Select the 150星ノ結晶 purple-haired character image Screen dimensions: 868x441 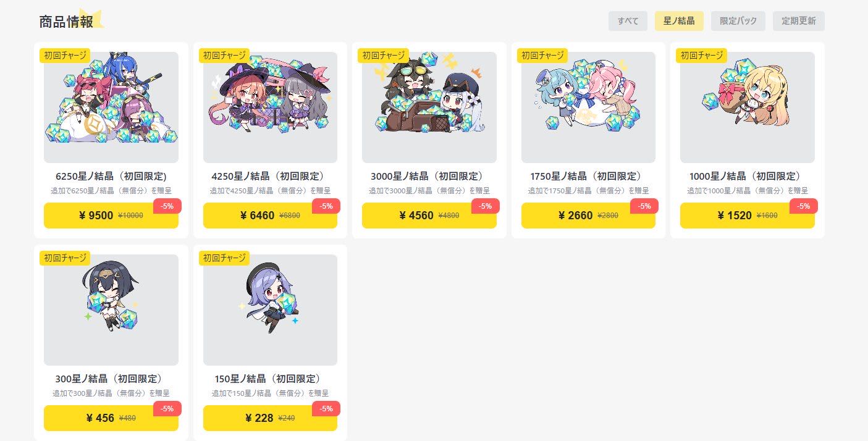pos(270,310)
